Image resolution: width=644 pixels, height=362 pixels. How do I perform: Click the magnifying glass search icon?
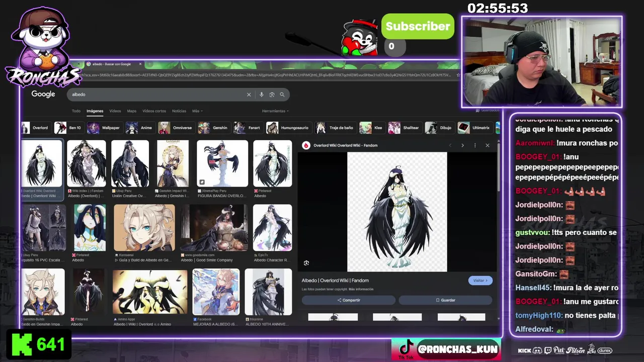pyautogui.click(x=282, y=95)
